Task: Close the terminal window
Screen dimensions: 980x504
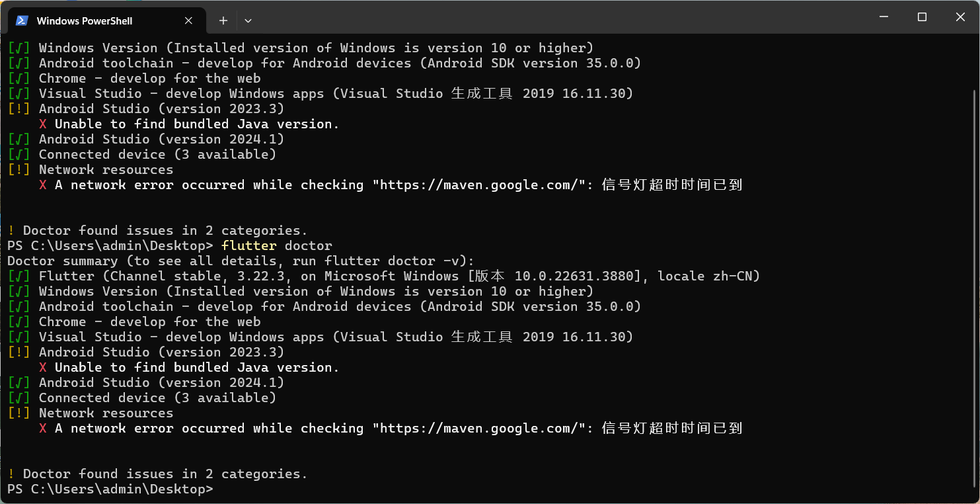Action: pyautogui.click(x=960, y=17)
